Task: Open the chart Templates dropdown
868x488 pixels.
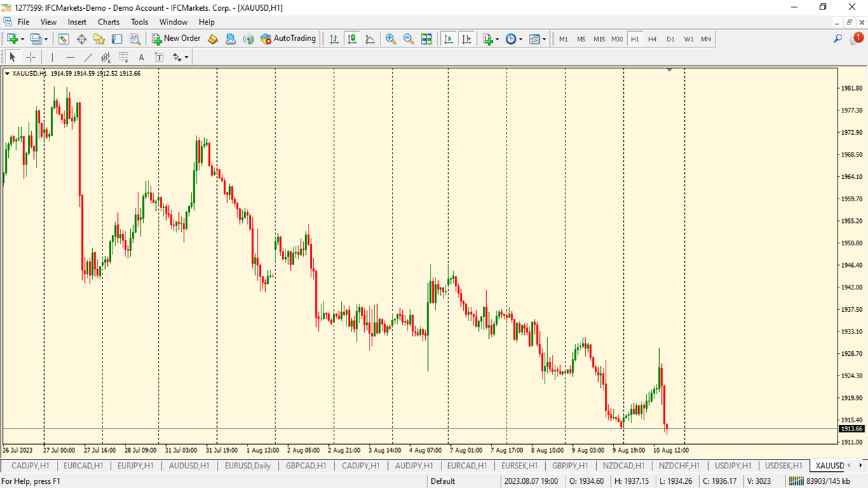Action: (x=542, y=39)
